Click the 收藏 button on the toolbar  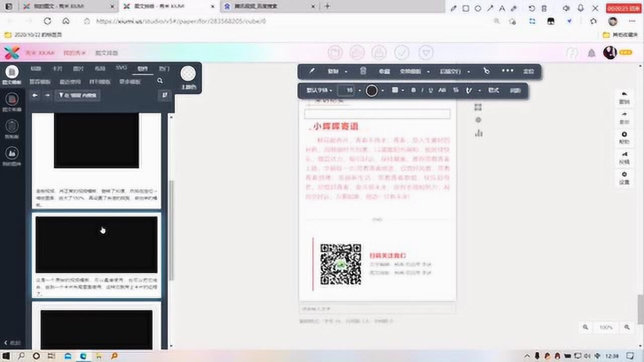[384, 71]
